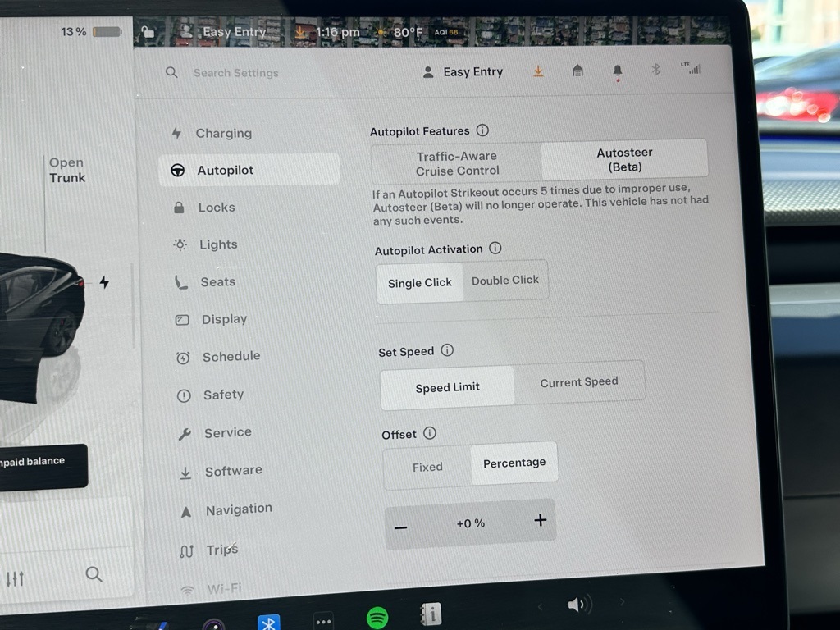Increase the offset with the plus button
This screenshot has height=630, width=840.
(540, 519)
